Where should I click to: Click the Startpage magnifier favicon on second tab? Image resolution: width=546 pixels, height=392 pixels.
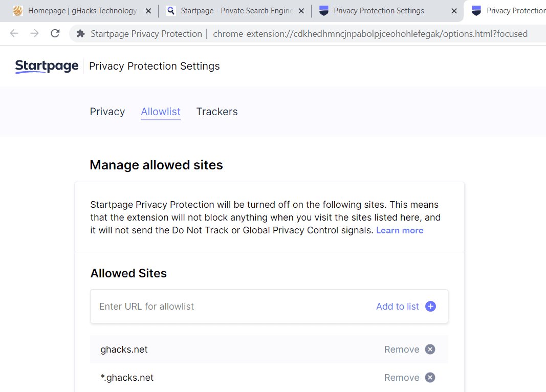(170, 11)
